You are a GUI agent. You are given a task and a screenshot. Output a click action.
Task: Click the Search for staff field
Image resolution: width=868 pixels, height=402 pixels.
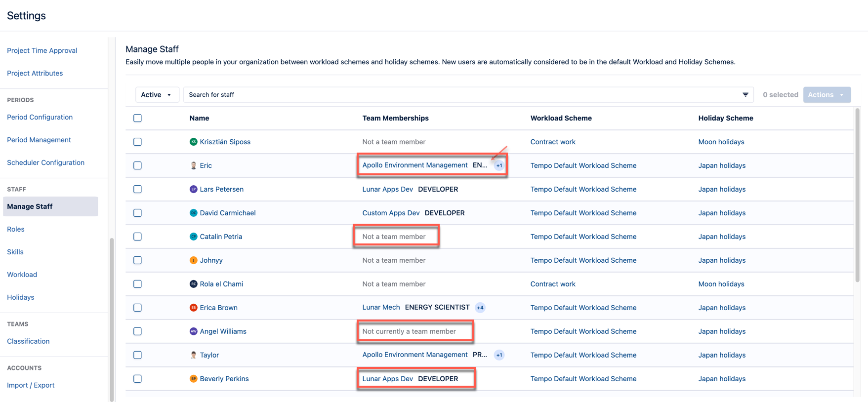tap(459, 94)
